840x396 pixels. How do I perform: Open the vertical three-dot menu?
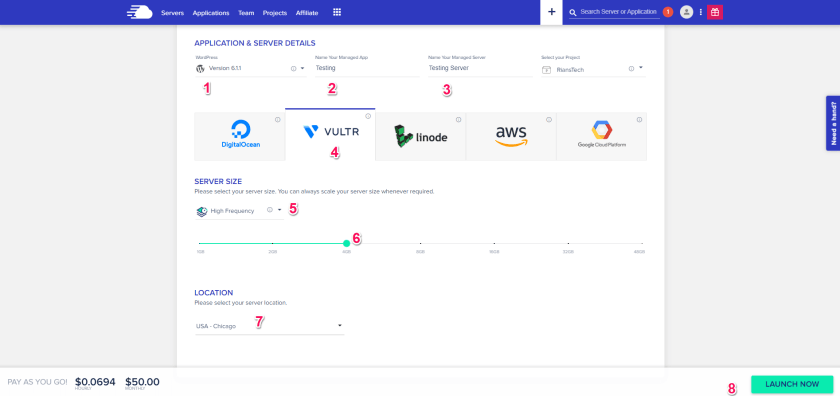pyautogui.click(x=700, y=12)
